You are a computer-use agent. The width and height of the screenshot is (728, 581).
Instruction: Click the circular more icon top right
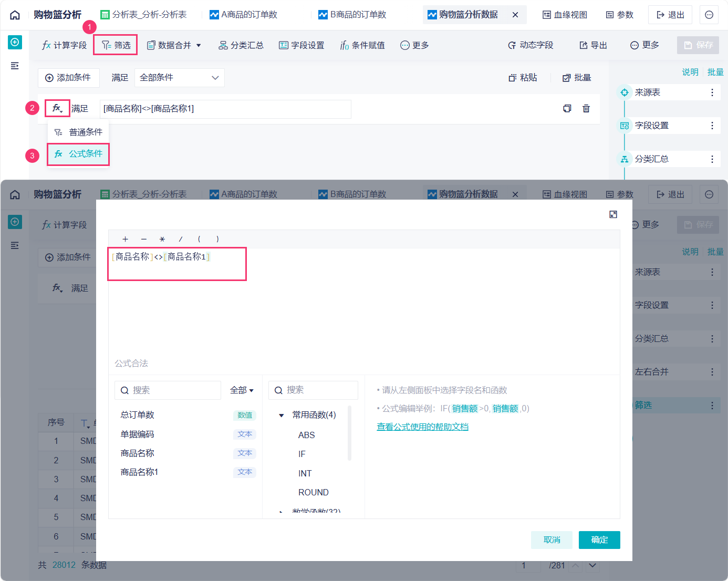coord(709,15)
